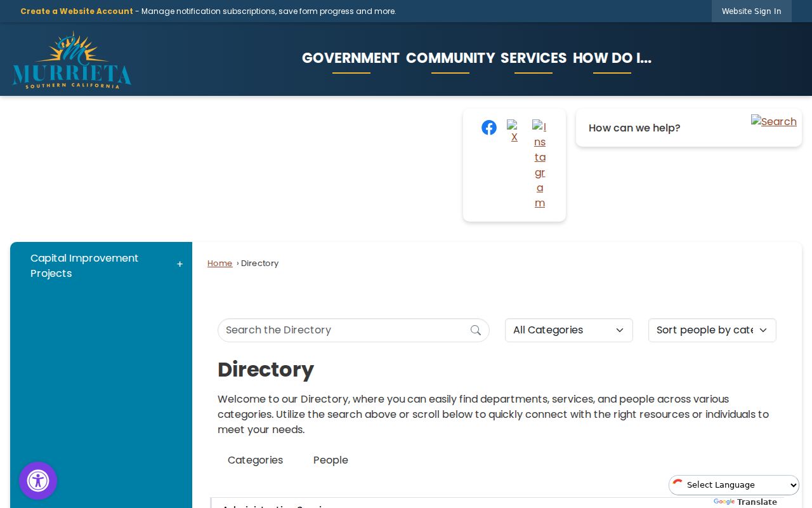This screenshot has width=812, height=508.
Task: Click the Google Translate attribution link
Action: pyautogui.click(x=745, y=502)
